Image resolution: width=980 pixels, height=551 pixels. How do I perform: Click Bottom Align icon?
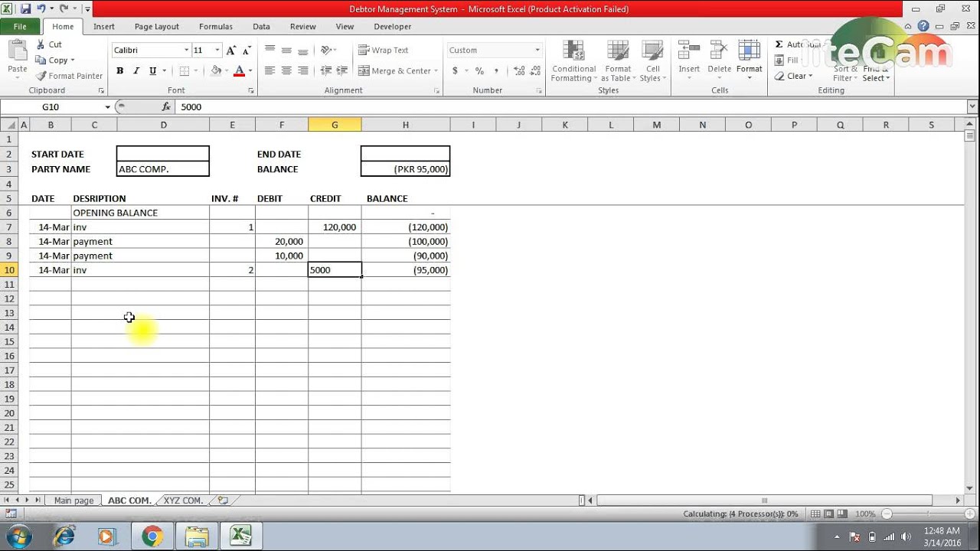(303, 50)
